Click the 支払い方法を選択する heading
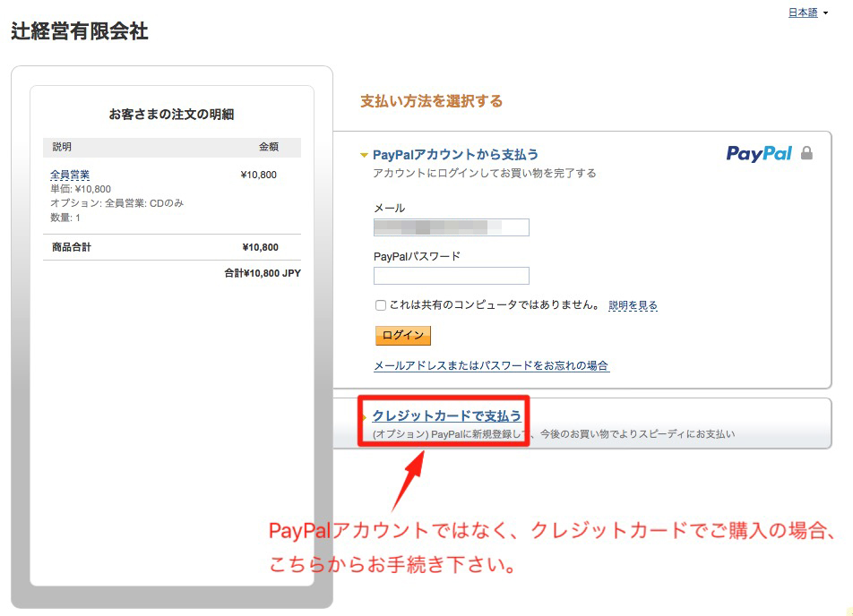The image size is (853, 616). pyautogui.click(x=431, y=101)
